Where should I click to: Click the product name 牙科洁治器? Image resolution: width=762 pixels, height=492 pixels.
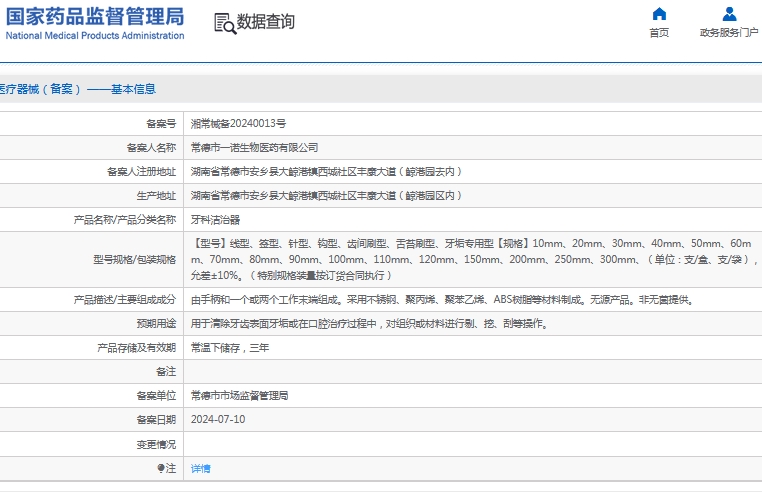215,220
